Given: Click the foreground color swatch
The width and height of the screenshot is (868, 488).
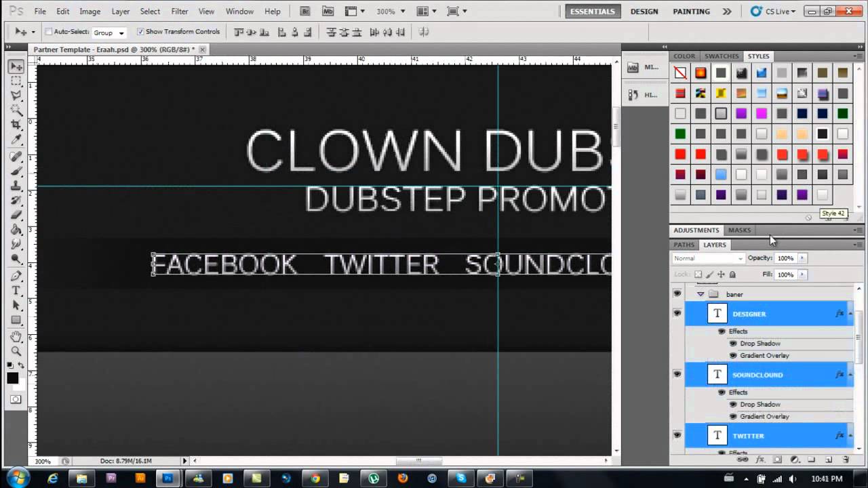Looking at the screenshot, I should tap(13, 378).
